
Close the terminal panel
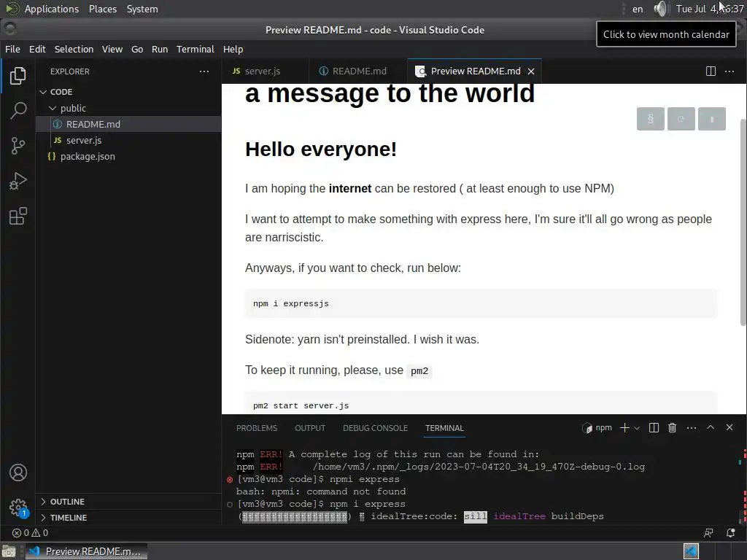tap(729, 427)
